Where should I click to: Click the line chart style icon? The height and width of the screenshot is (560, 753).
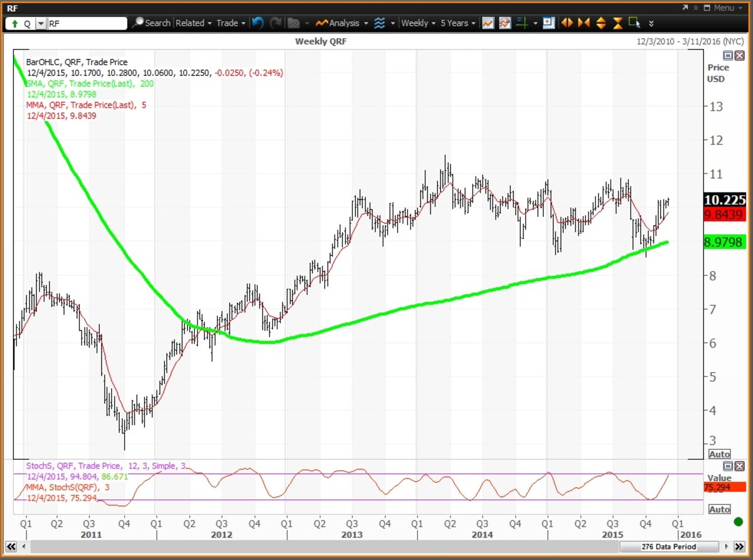point(488,23)
